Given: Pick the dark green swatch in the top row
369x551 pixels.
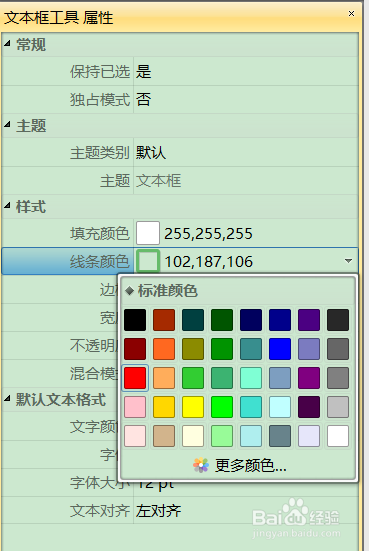Looking at the screenshot, I should point(222,320).
